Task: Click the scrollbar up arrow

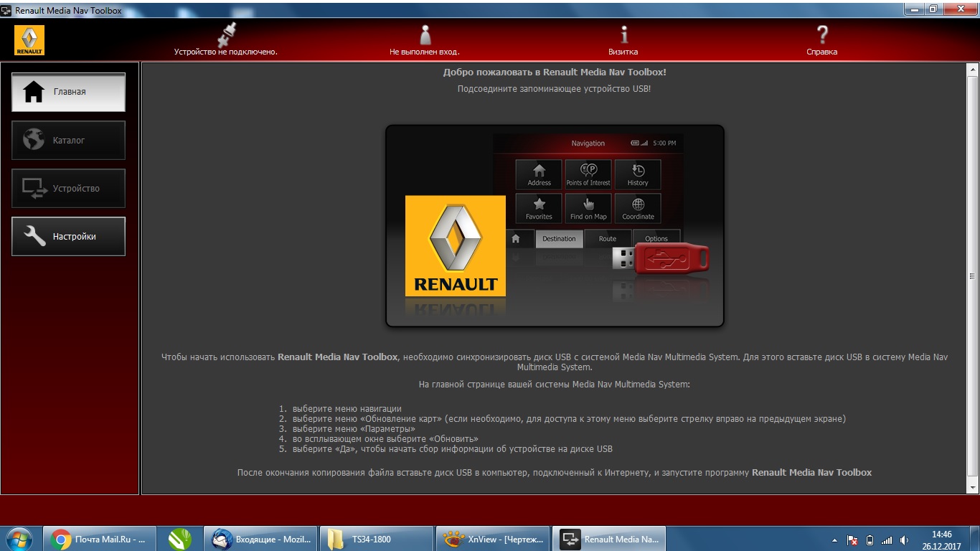Action: 973,70
